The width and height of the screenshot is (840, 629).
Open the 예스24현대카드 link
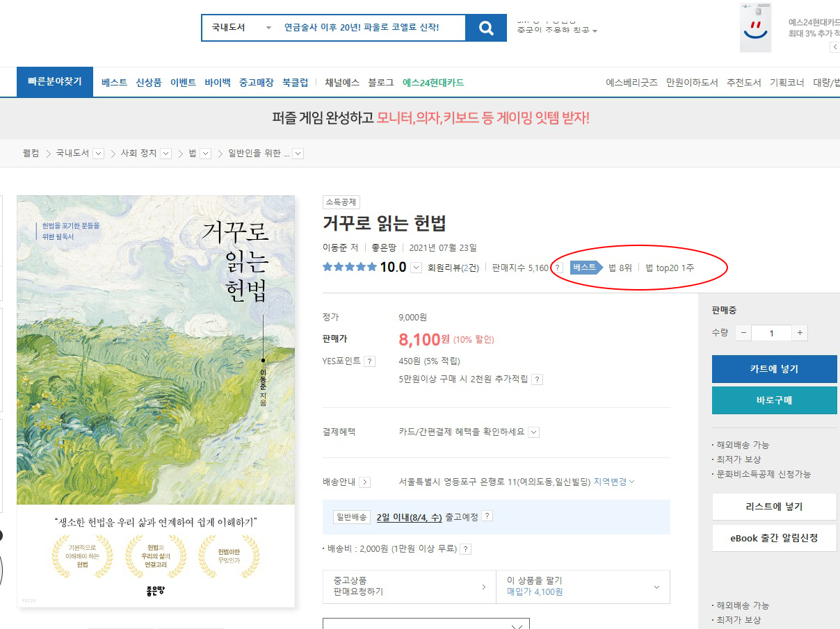pyautogui.click(x=433, y=82)
